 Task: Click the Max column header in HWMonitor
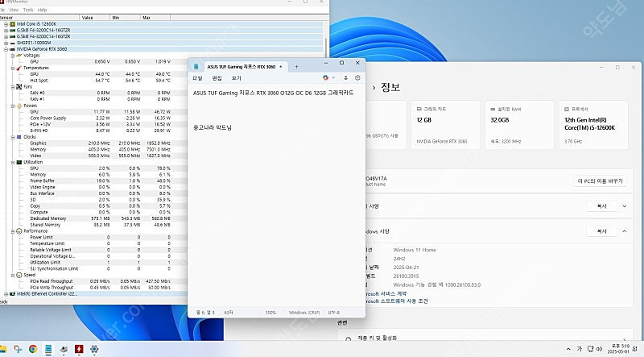point(155,18)
